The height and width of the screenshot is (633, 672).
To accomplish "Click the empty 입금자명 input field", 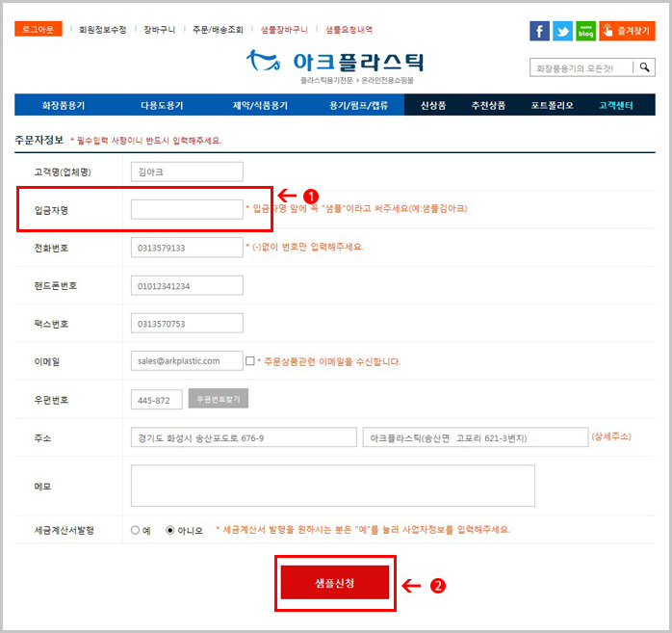I will coord(187,209).
